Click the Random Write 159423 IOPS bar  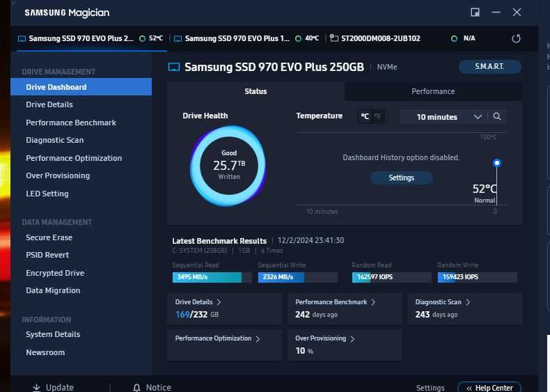(478, 277)
